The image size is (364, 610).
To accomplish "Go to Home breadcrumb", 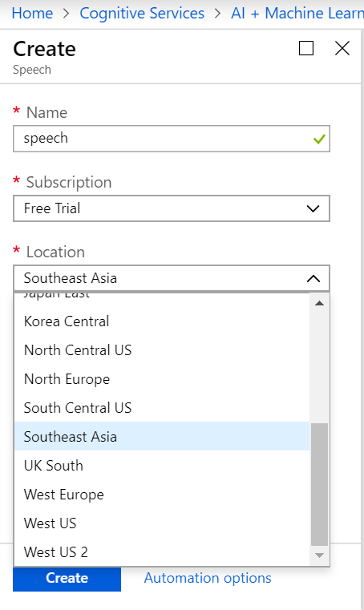I will click(32, 14).
